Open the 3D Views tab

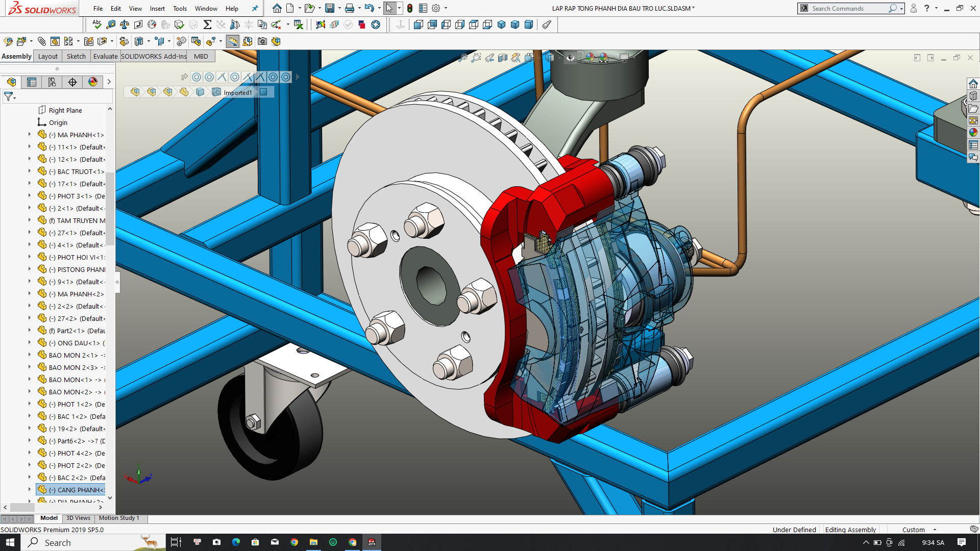[78, 518]
